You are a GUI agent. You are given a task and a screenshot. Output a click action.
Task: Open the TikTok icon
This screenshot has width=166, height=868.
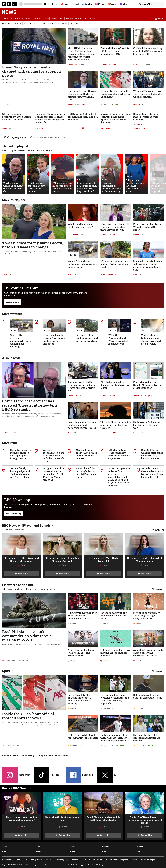(42, 775)
